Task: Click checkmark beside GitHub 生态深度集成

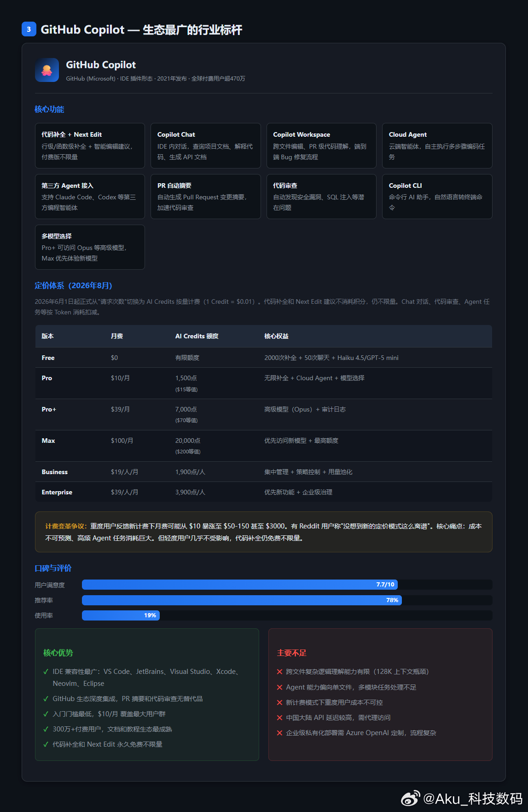Action: click(46, 699)
